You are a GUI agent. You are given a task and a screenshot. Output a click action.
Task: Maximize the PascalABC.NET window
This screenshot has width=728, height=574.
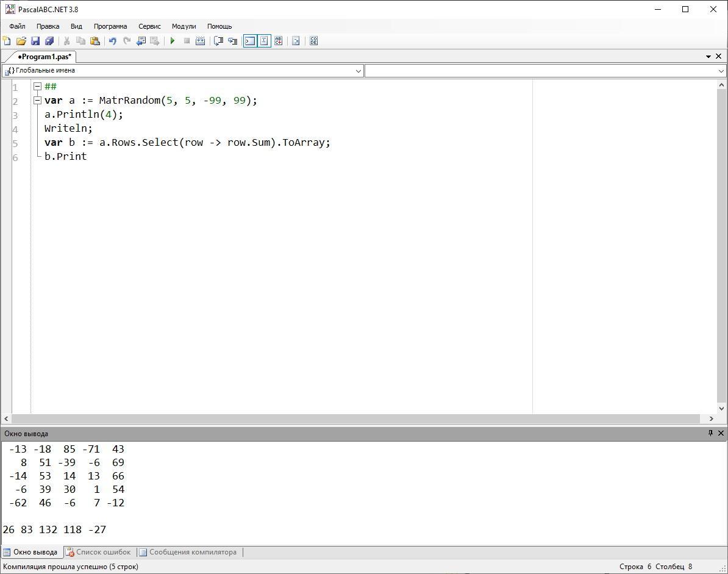point(685,9)
